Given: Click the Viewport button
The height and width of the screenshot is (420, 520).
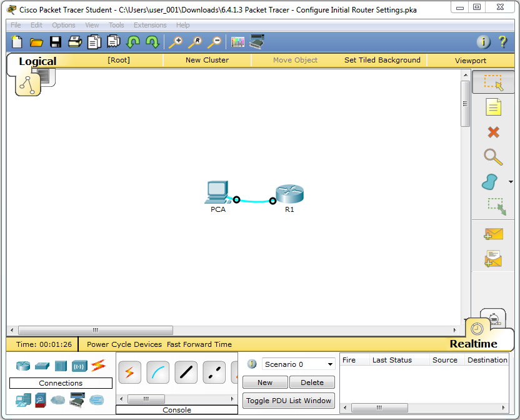Looking at the screenshot, I should point(470,61).
